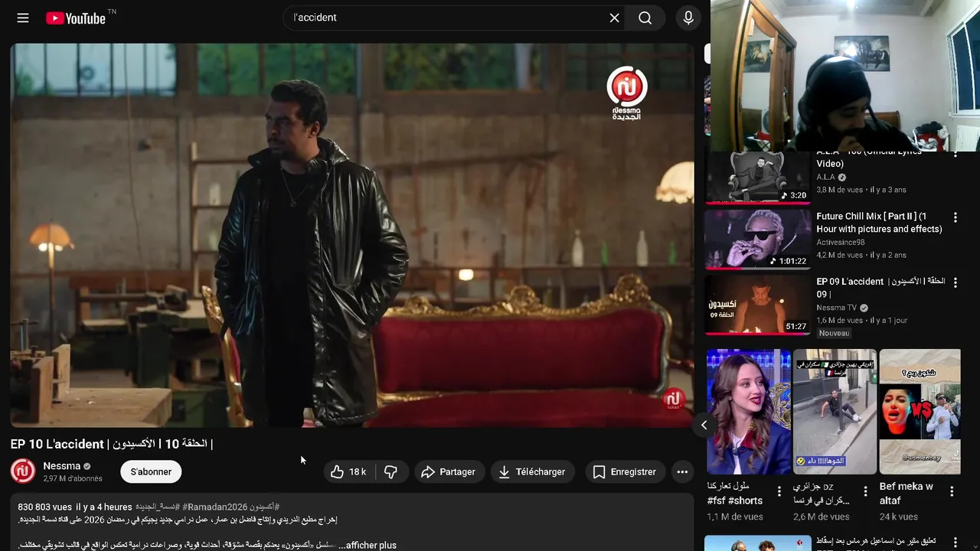Open the Future Chill Mix Part II title
Screen dimensions: 980x551
[879, 223]
